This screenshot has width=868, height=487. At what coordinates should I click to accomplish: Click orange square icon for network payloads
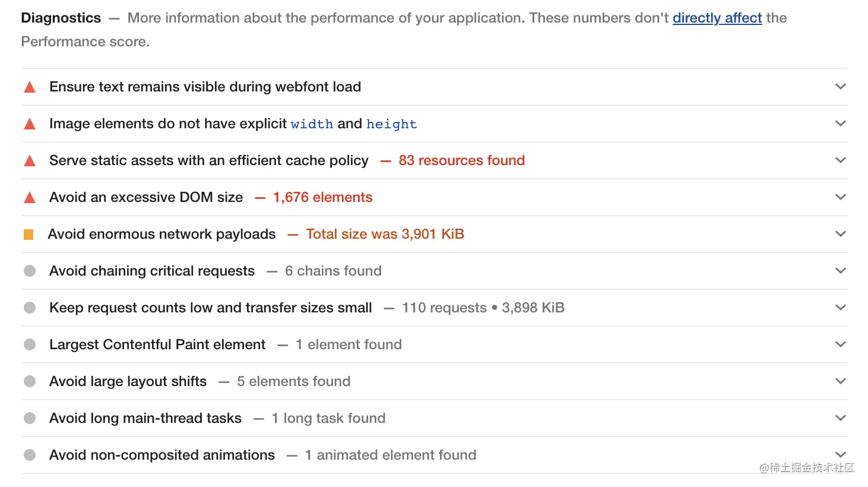(28, 235)
